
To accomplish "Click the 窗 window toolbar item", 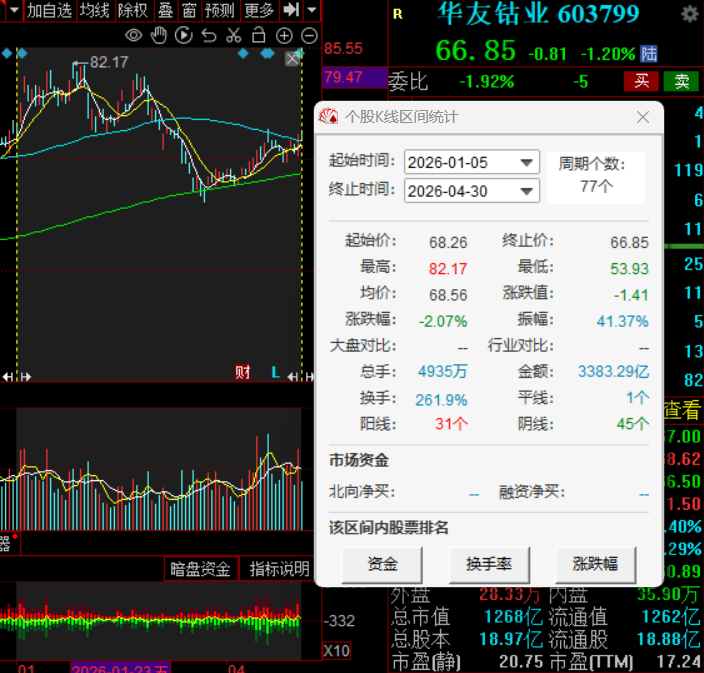I will coord(189,10).
